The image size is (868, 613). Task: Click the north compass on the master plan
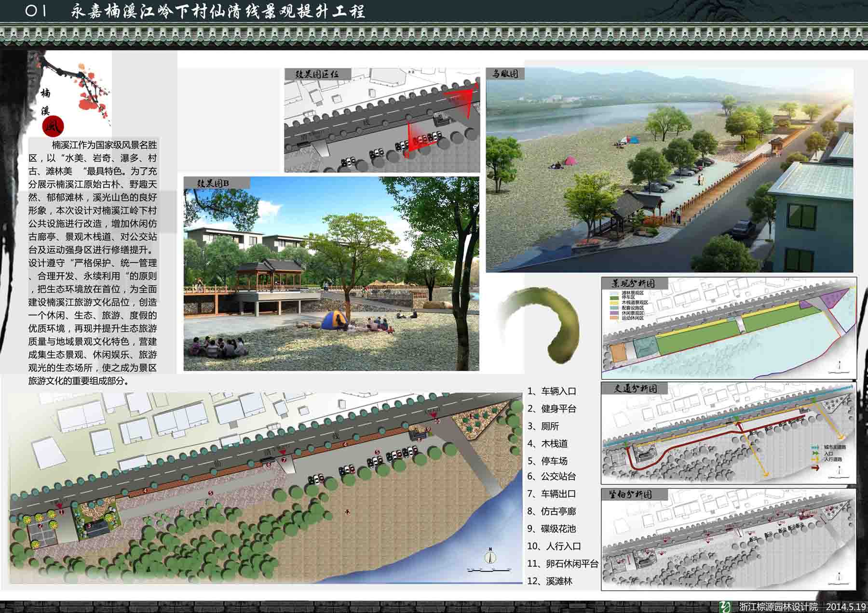[490, 557]
